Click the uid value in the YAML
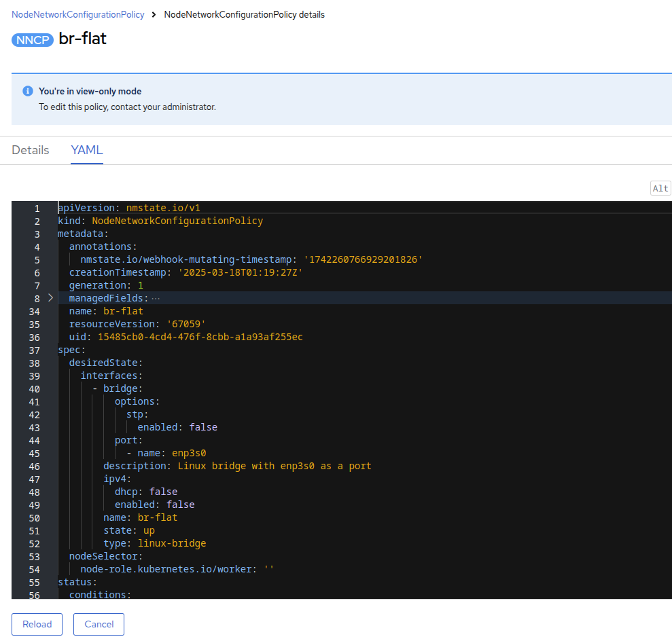 tap(200, 337)
